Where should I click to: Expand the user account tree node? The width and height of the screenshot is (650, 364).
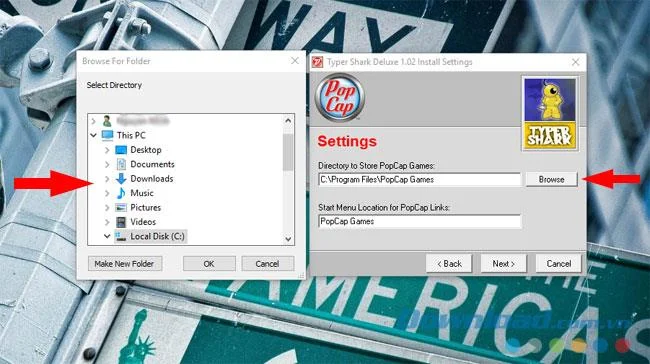click(x=93, y=121)
